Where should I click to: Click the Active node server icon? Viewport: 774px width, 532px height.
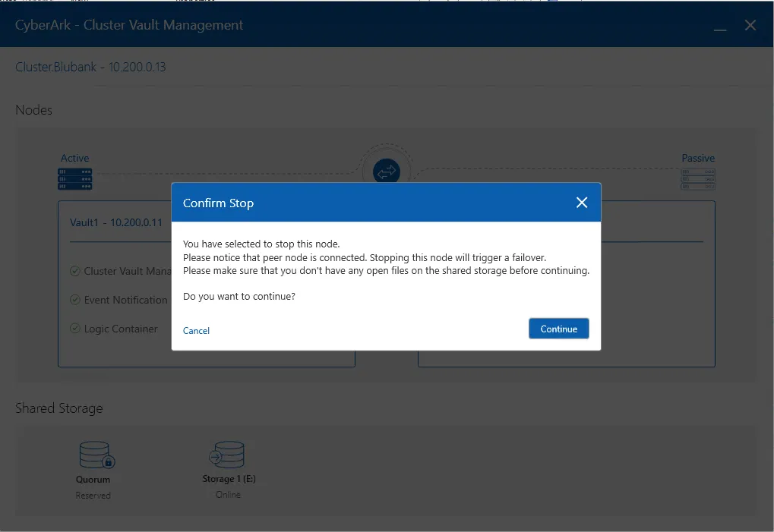pyautogui.click(x=74, y=179)
